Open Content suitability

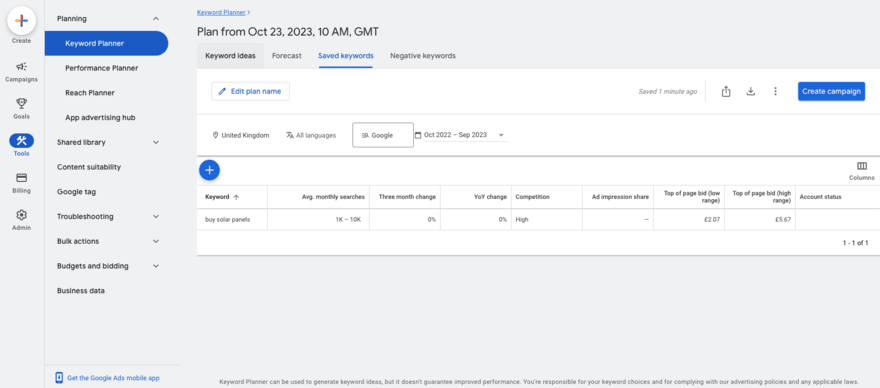89,167
